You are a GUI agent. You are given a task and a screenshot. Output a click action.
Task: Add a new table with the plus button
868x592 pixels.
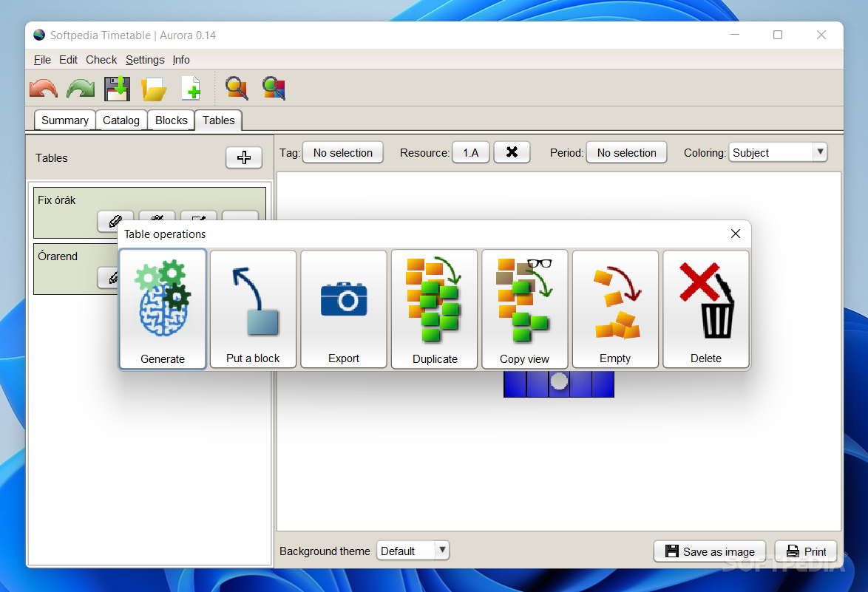tap(244, 157)
